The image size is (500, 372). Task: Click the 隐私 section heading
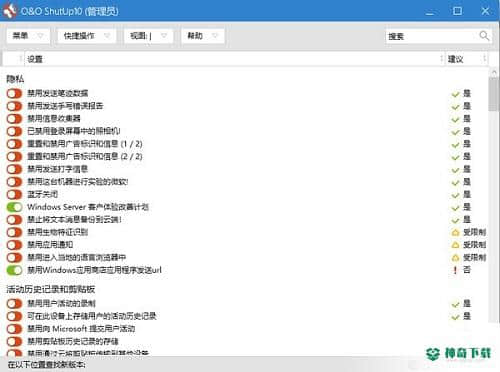(15, 79)
